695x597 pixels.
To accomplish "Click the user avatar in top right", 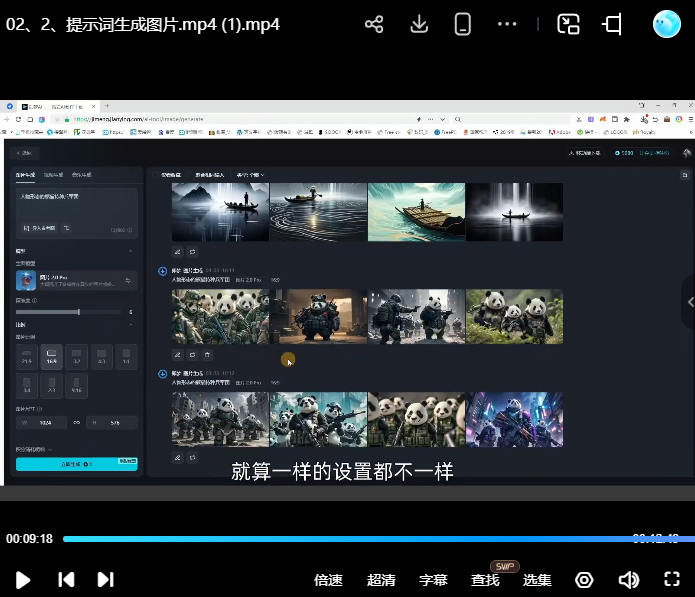I will click(666, 24).
